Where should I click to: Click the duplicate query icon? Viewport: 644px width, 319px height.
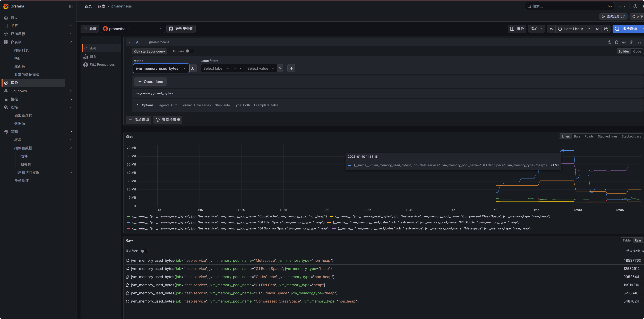pos(616,42)
